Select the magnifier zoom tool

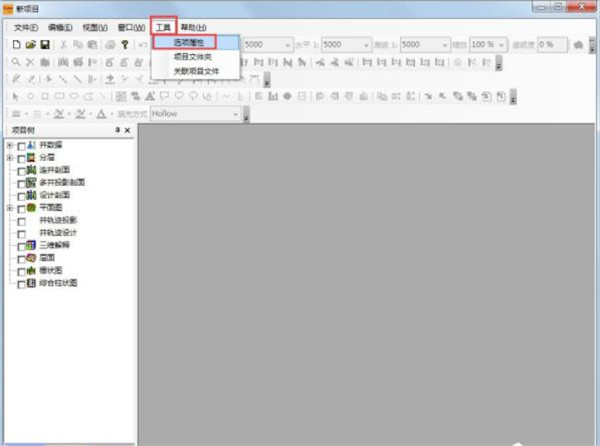[x=16, y=62]
